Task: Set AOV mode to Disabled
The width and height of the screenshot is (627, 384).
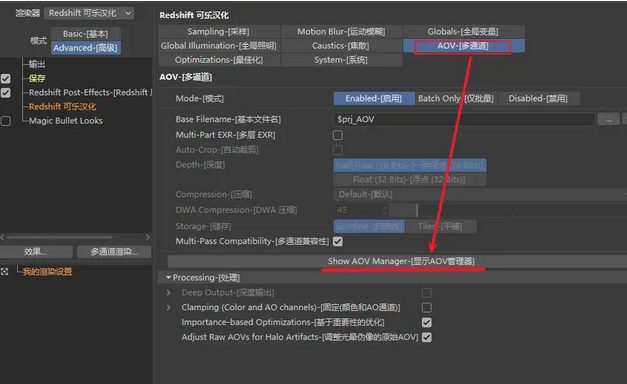Action: (538, 98)
